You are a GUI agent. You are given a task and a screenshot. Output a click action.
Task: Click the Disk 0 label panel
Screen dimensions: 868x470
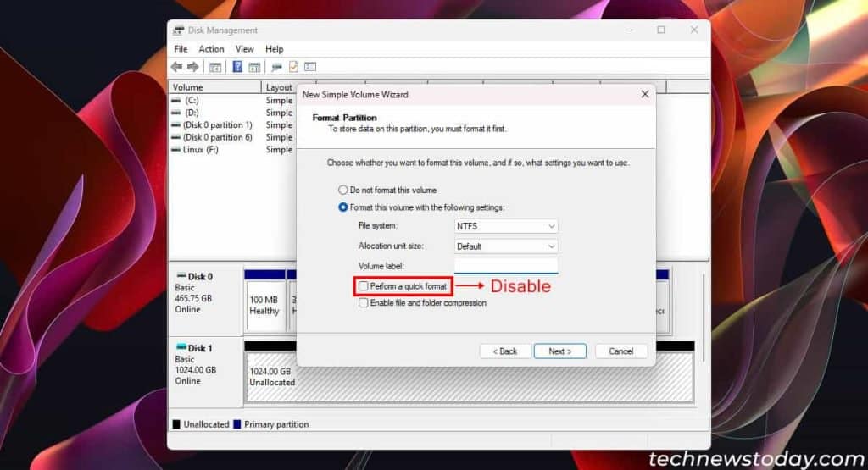206,301
